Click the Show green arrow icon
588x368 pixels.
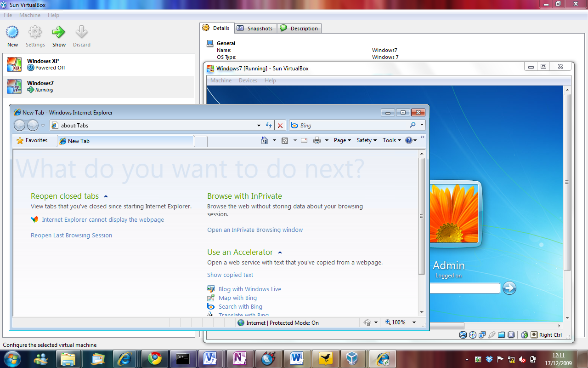[x=58, y=32]
